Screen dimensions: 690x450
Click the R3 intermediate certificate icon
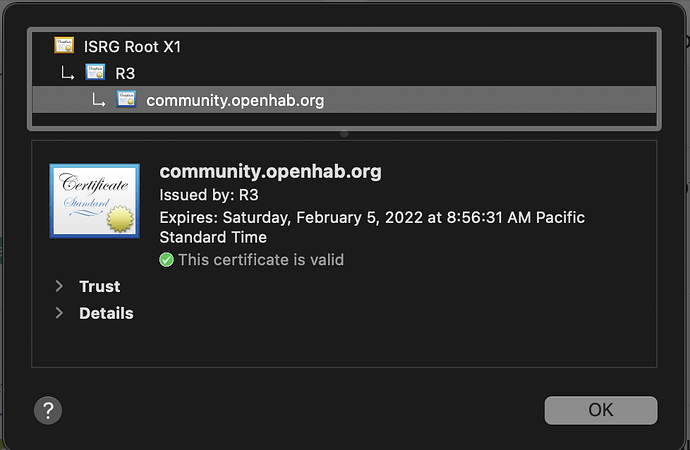point(95,72)
